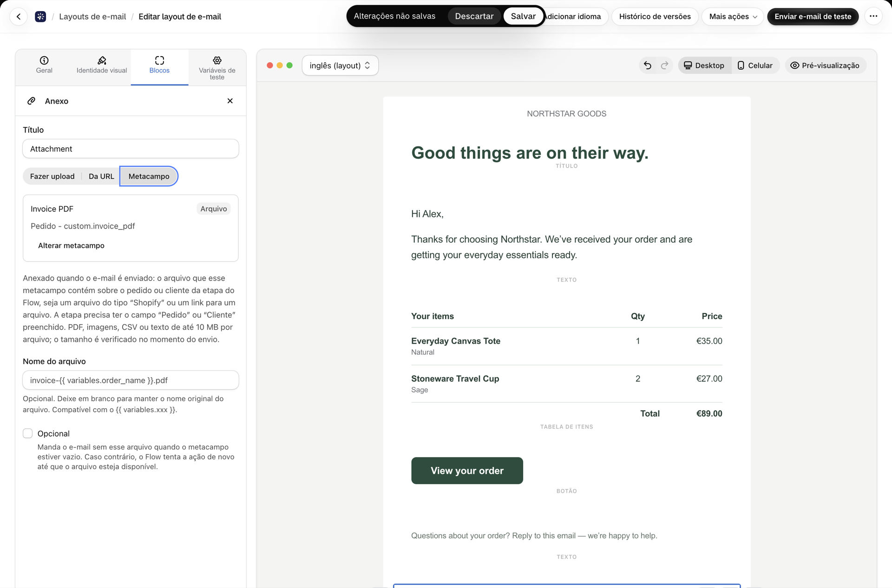Click the undo arrow icon
892x588 pixels.
647,65
